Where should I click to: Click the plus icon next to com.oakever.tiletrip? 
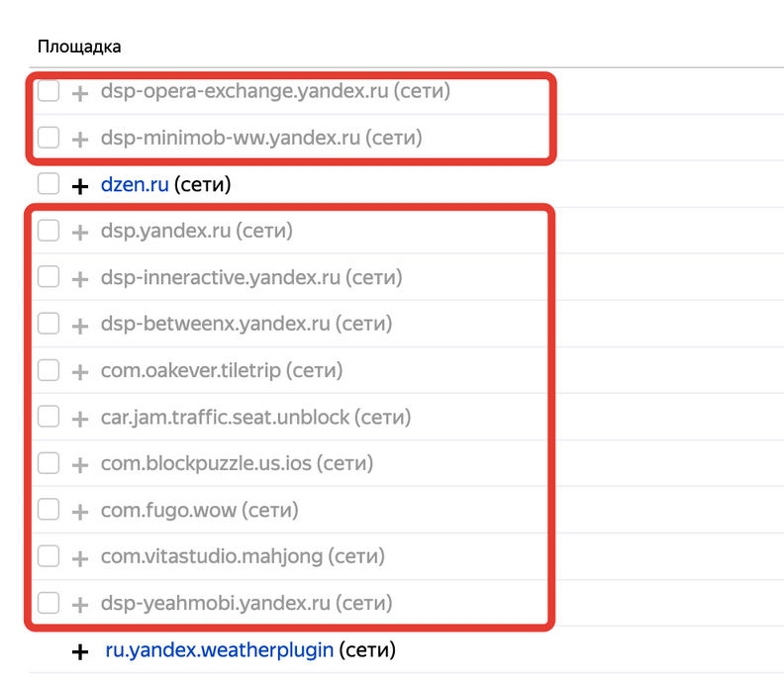coord(80,371)
